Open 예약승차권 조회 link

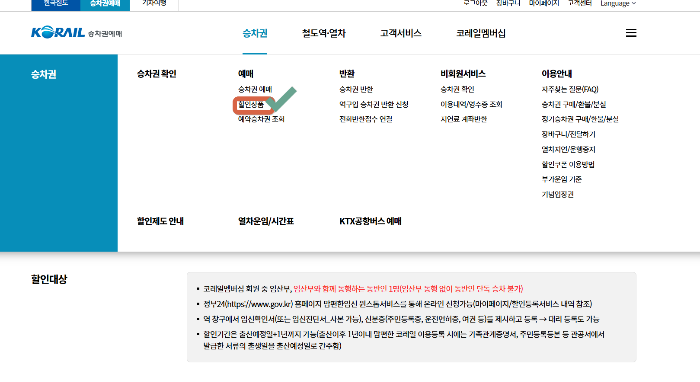coord(261,119)
